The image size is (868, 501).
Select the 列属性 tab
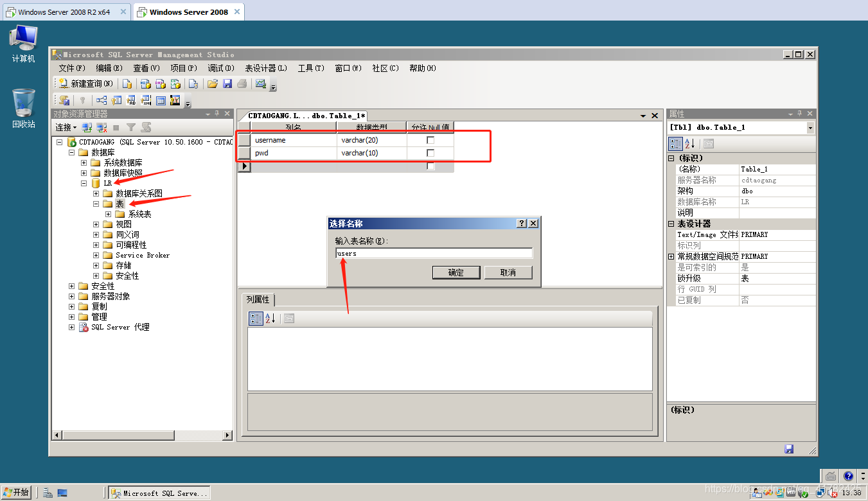[258, 300]
